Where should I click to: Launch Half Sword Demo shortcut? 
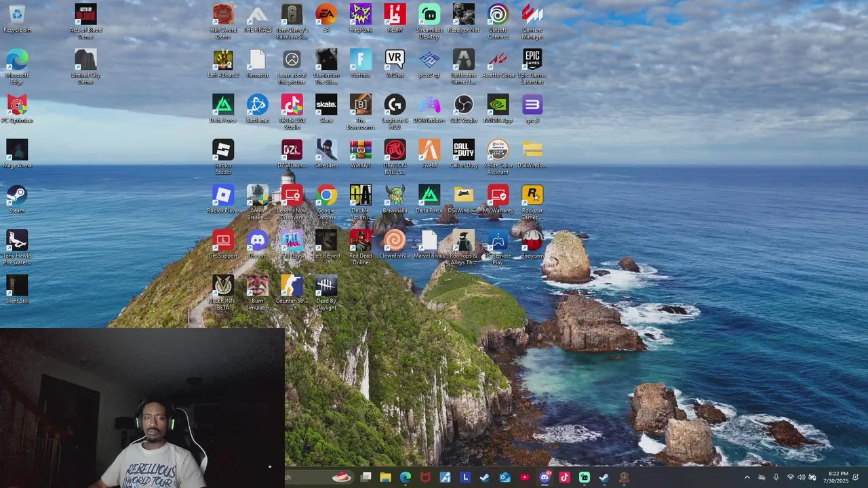[x=223, y=22]
